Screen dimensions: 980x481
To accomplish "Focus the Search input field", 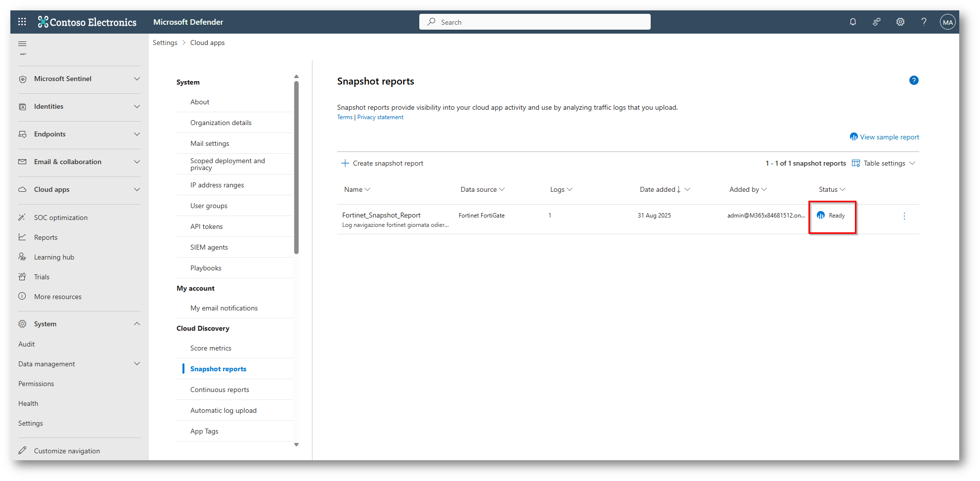I will (535, 22).
